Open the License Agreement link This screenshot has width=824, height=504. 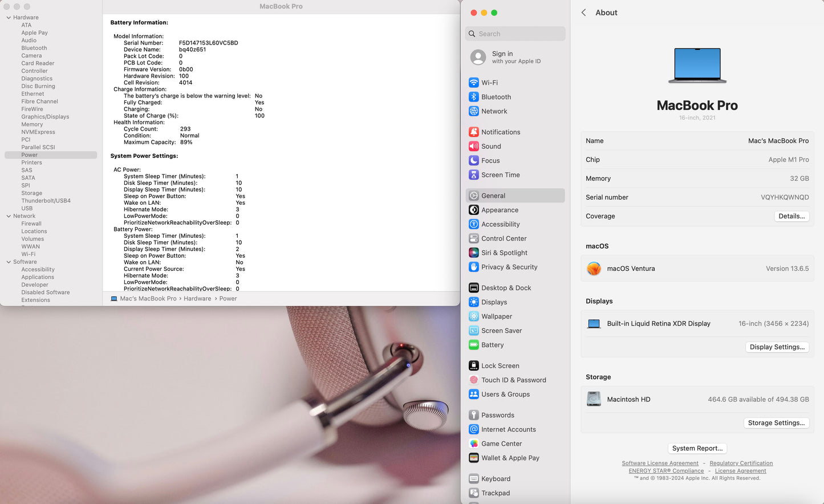click(741, 471)
